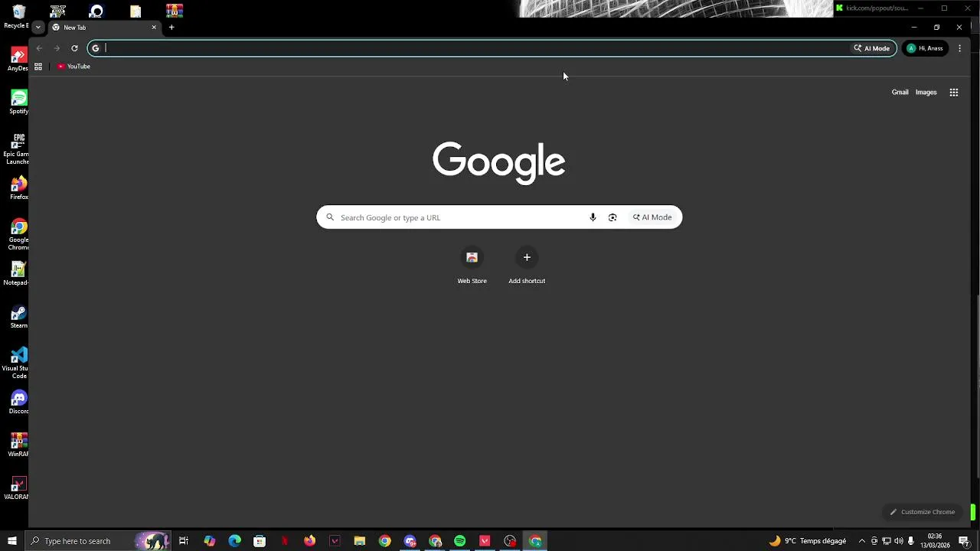Viewport: 980px width, 551px height.
Task: Open the Gmail link
Action: (x=900, y=93)
